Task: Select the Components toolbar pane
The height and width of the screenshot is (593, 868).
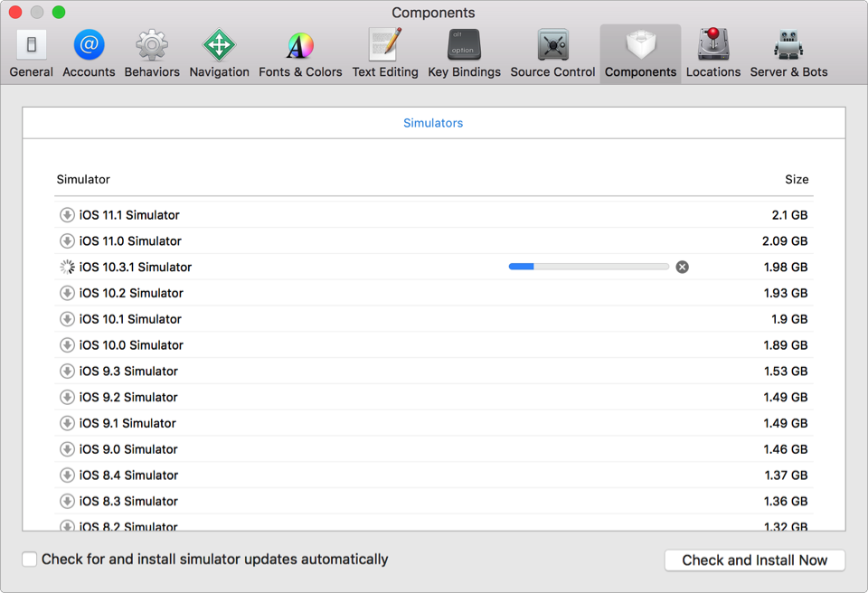Action: click(640, 53)
